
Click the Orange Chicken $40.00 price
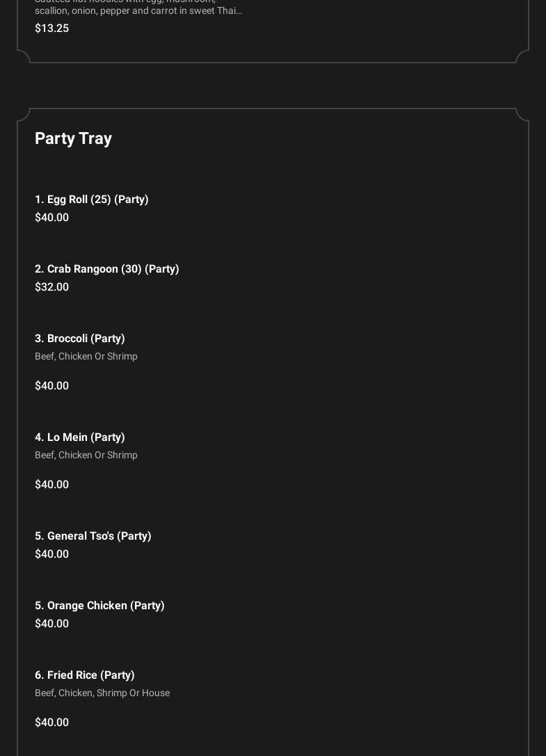click(x=51, y=624)
